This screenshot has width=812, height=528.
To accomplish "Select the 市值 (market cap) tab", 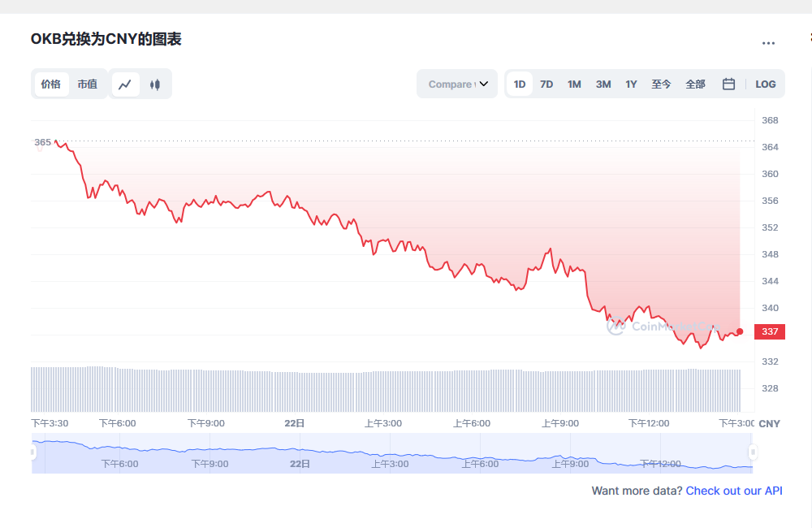I will pyautogui.click(x=88, y=84).
